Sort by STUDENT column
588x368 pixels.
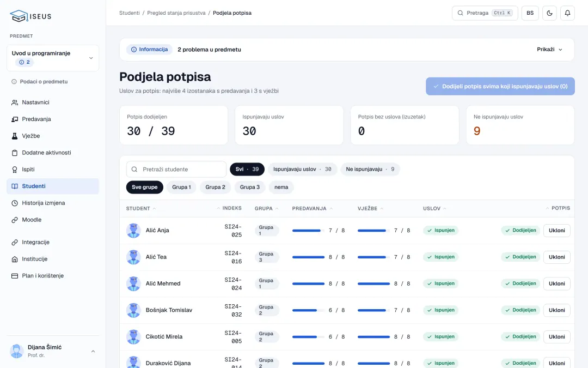pos(141,208)
